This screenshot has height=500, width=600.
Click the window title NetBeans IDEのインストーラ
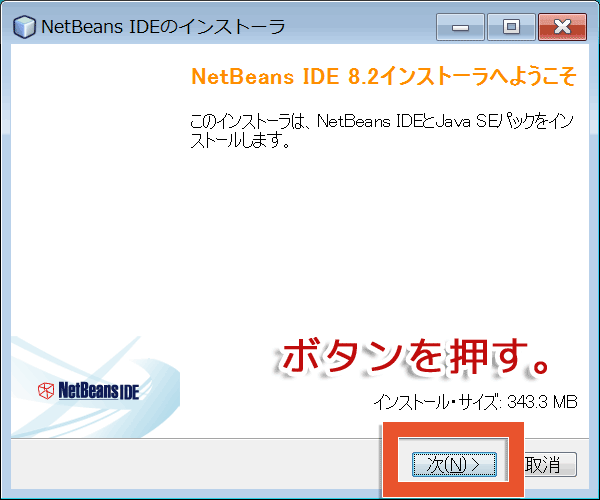tap(163, 27)
